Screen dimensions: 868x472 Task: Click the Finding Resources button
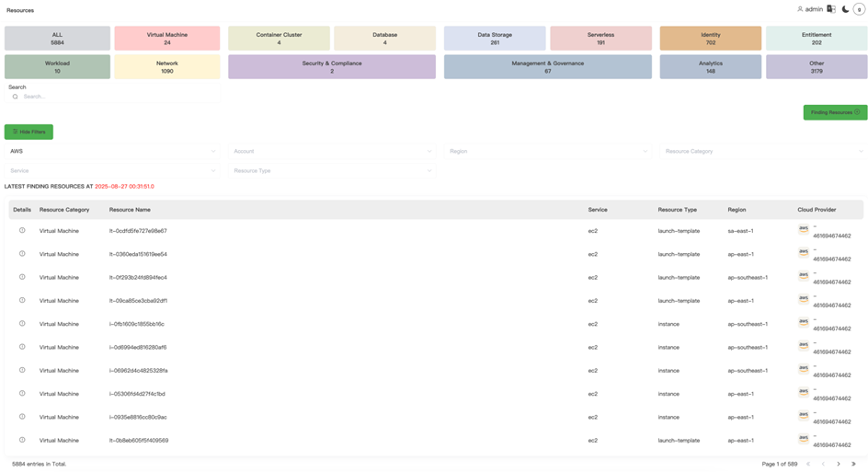pyautogui.click(x=835, y=112)
